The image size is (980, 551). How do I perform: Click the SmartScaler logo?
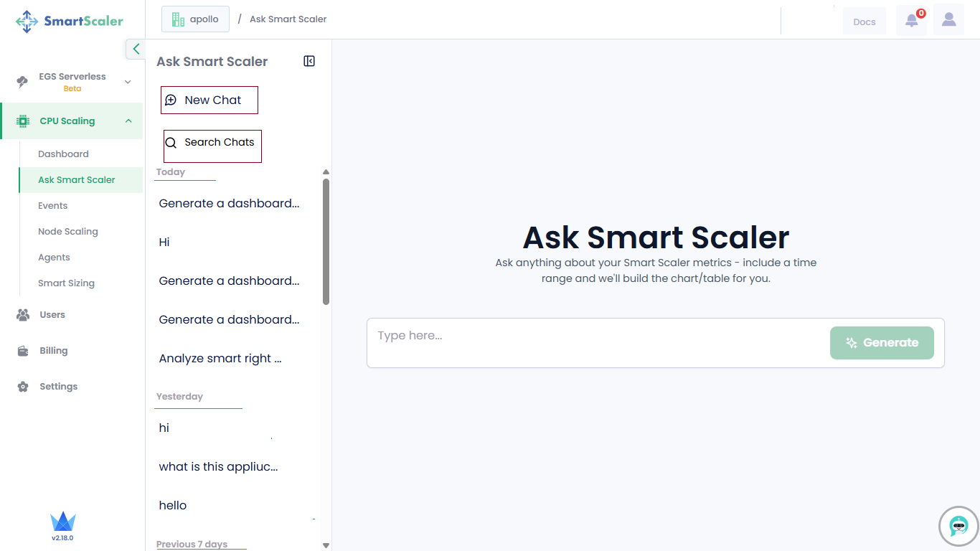coord(70,21)
